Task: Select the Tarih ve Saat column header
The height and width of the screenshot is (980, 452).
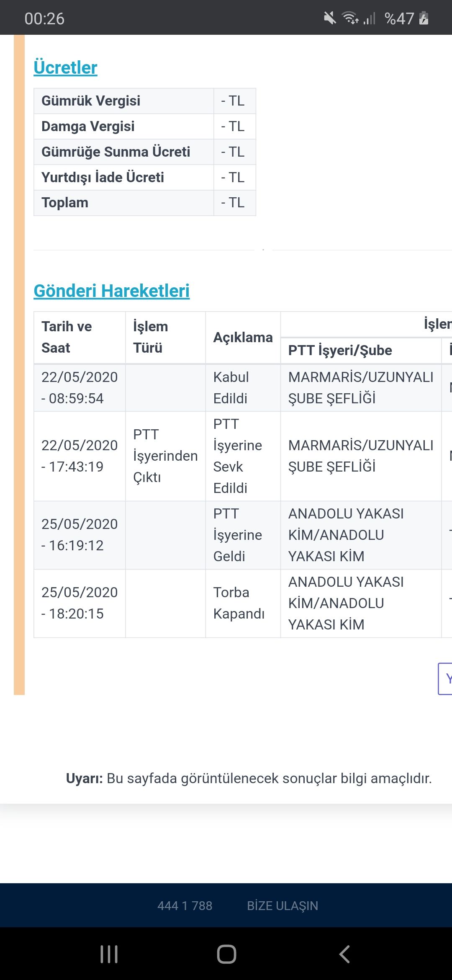Action: click(67, 337)
